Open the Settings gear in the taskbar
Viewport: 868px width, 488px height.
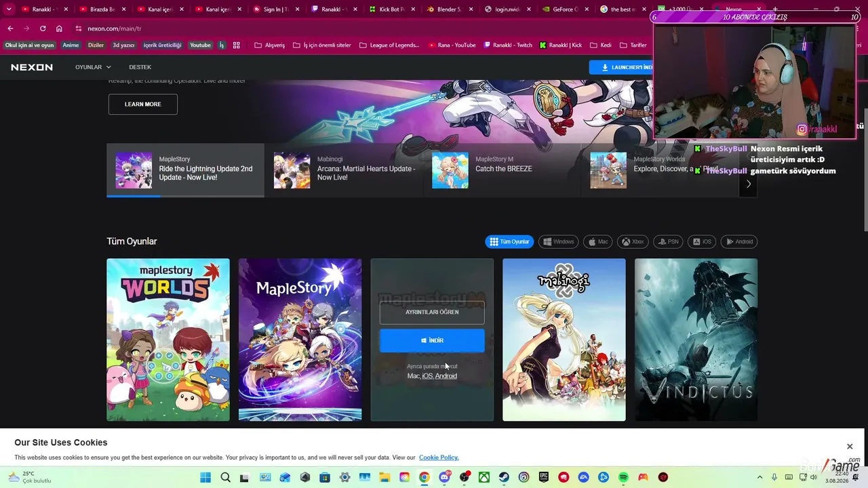tap(345, 477)
